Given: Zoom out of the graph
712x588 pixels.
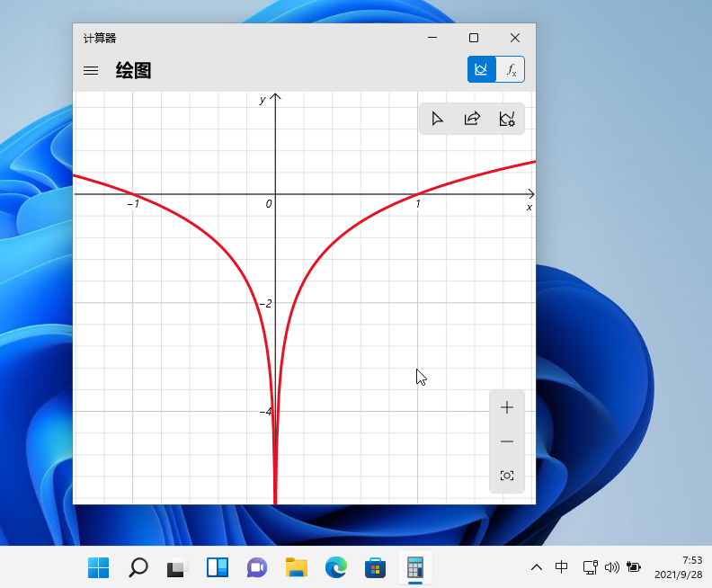Looking at the screenshot, I should click(x=507, y=441).
